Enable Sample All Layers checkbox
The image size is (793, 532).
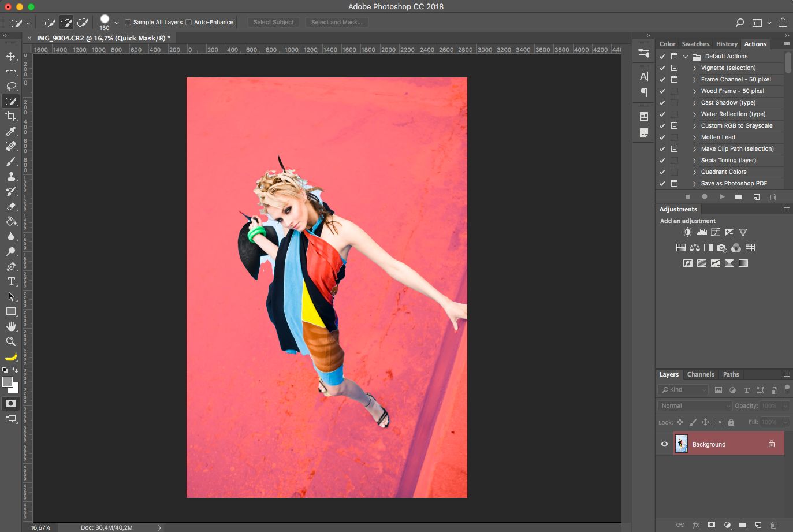pyautogui.click(x=128, y=23)
